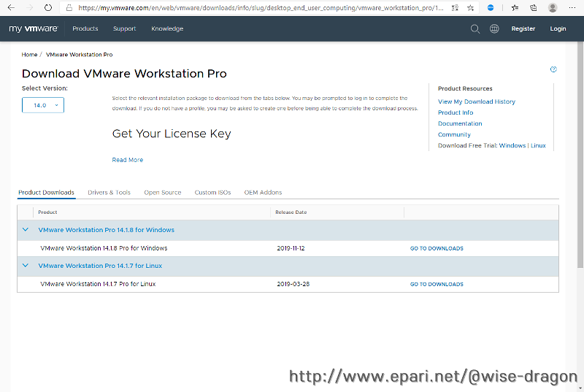The width and height of the screenshot is (584, 392).
Task: Open the Community link
Action: pos(454,134)
